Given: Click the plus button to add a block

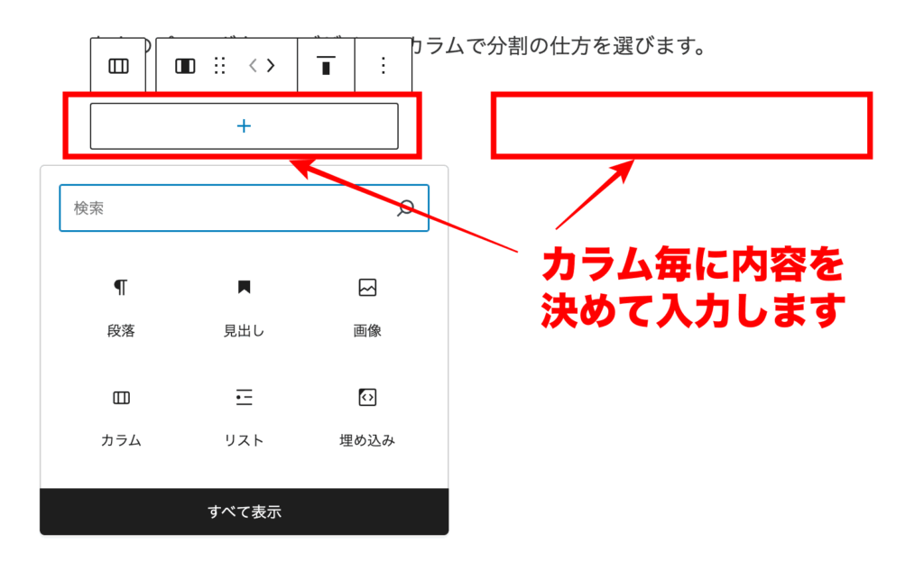Looking at the screenshot, I should coord(244,126).
